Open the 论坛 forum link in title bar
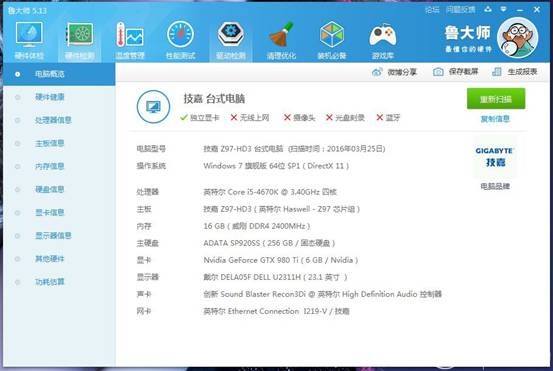 [432, 10]
